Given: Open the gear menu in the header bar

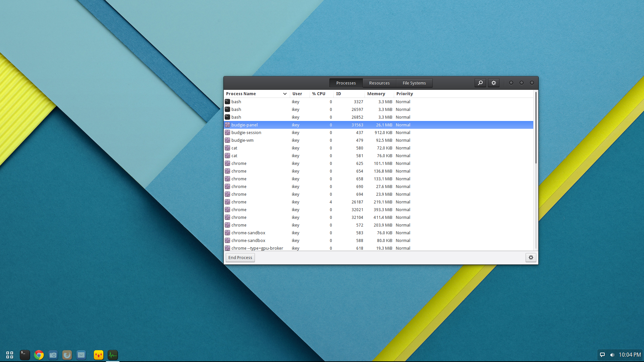Looking at the screenshot, I should (x=494, y=83).
